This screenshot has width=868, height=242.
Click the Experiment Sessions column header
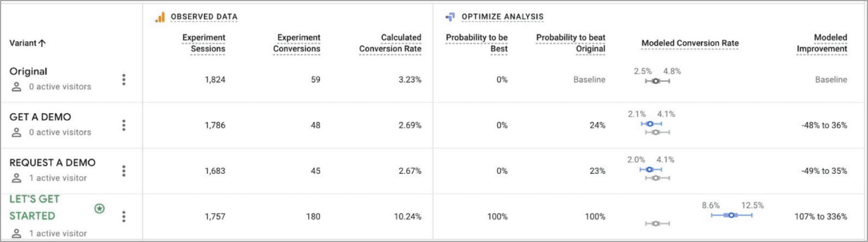203,43
